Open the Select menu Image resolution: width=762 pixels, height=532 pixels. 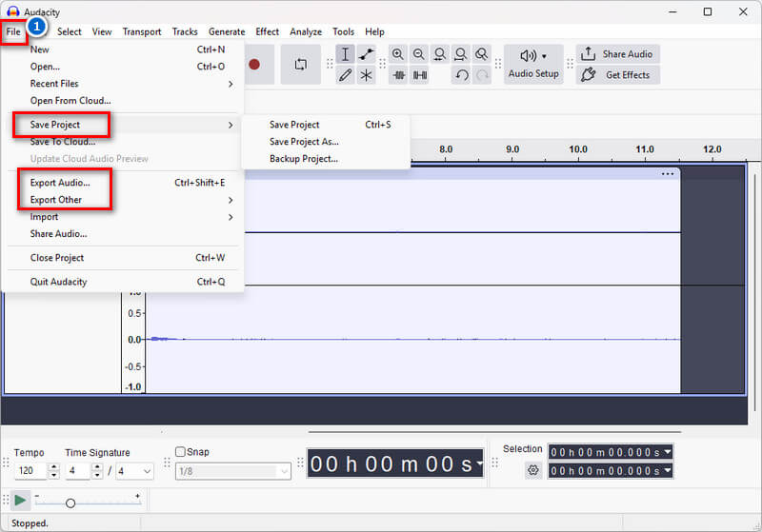click(x=70, y=32)
